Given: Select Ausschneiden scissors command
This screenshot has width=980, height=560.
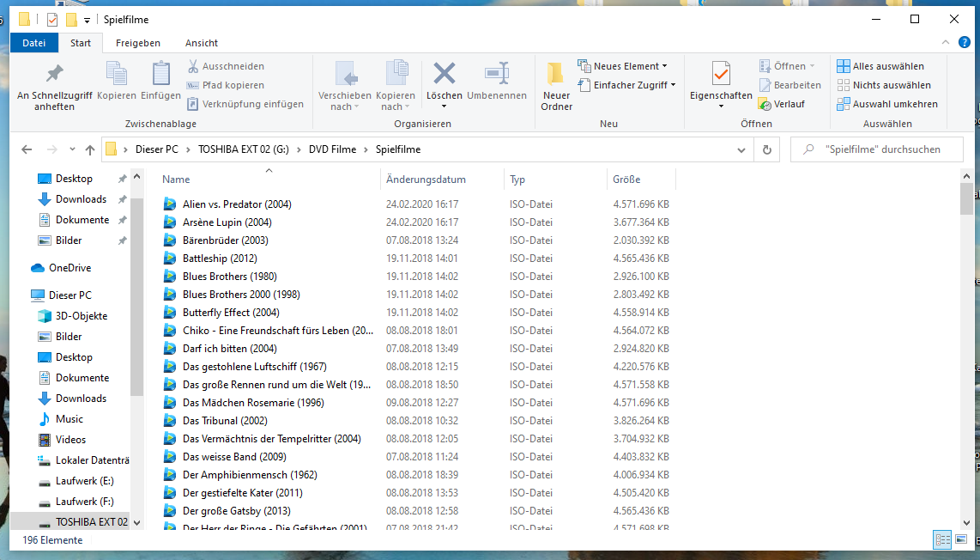Looking at the screenshot, I should coord(226,66).
